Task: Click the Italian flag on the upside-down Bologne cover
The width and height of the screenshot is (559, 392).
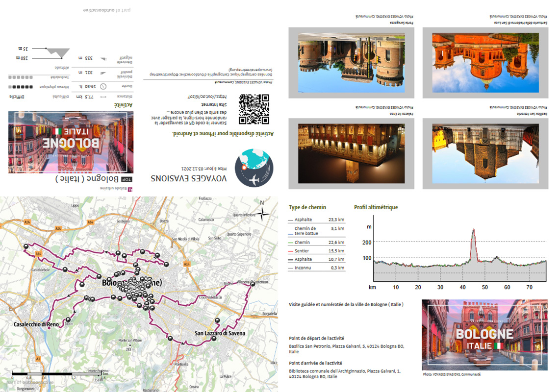Action: [57, 131]
